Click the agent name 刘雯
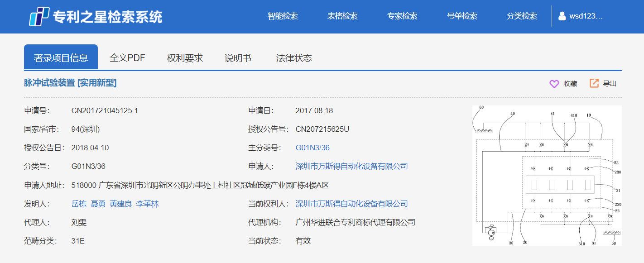The width and height of the screenshot is (644, 263). tap(79, 222)
